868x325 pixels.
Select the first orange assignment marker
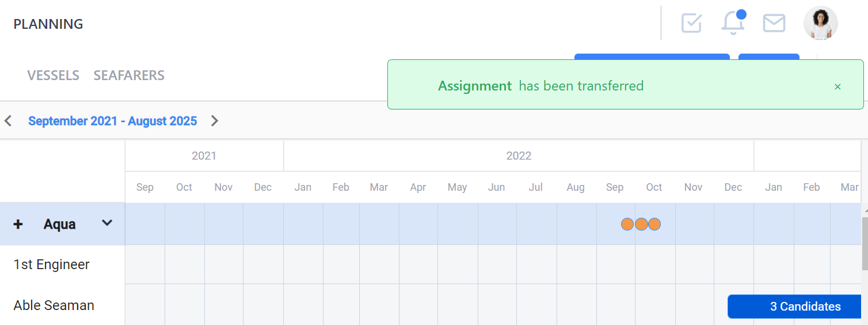(627, 224)
